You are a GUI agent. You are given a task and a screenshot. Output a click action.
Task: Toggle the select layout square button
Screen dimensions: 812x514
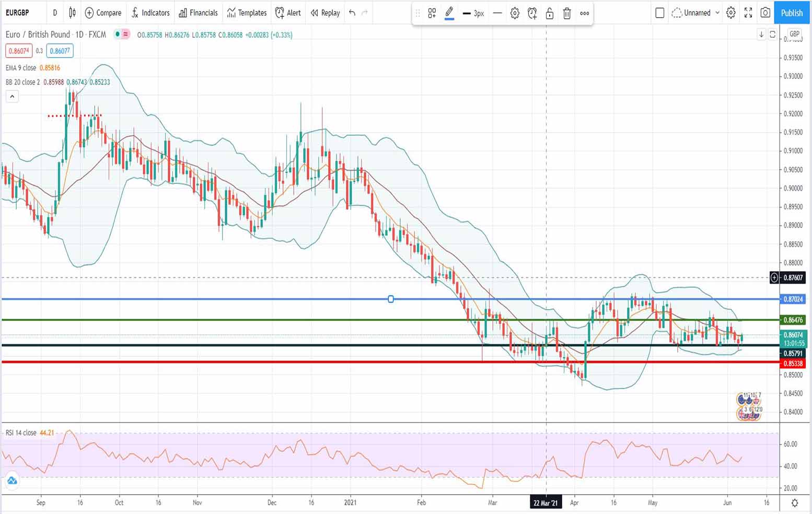click(x=659, y=13)
